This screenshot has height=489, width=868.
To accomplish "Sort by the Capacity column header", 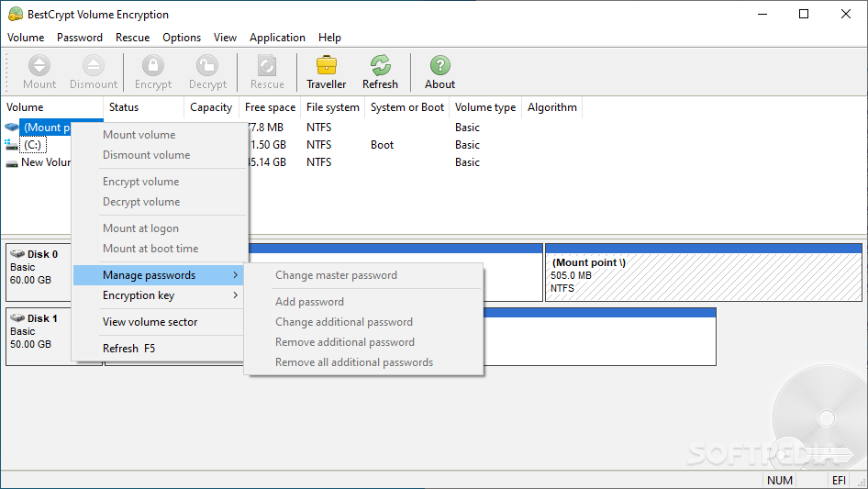I will 211,107.
